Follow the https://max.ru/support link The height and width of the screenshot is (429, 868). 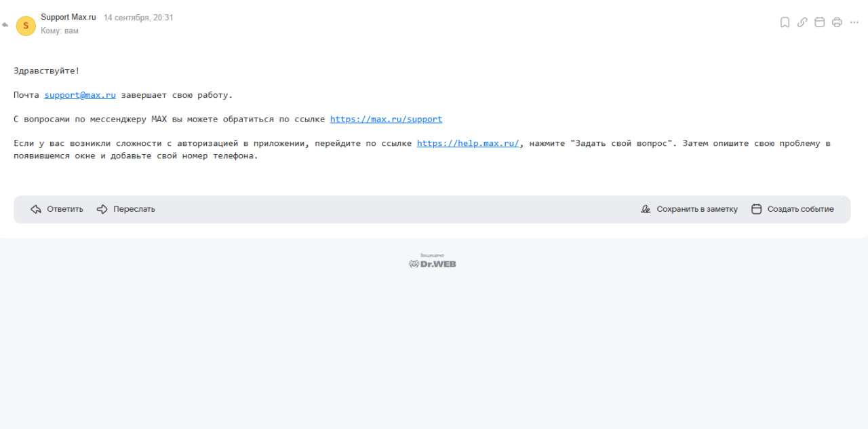pyautogui.click(x=386, y=119)
